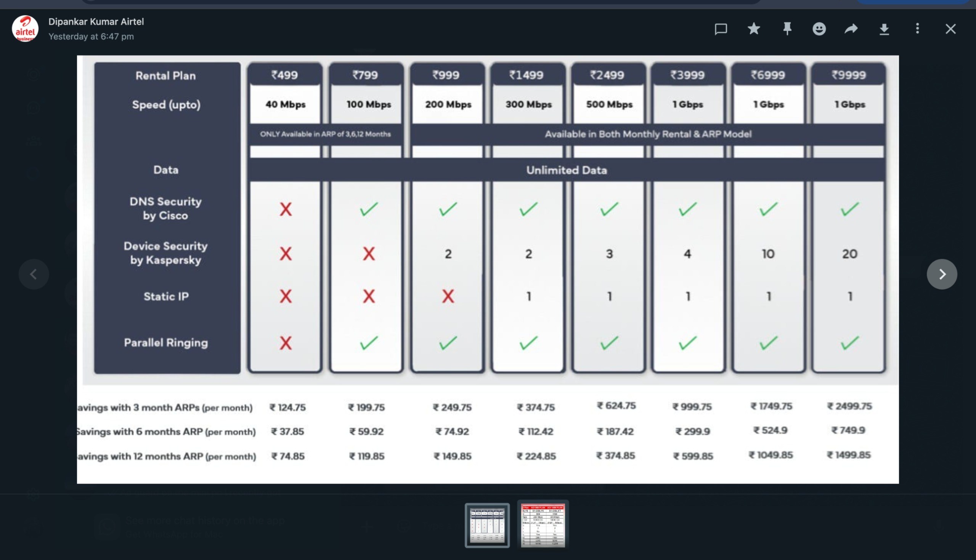Click Kaspersky device count '20'
This screenshot has width=976, height=560.
[849, 254]
